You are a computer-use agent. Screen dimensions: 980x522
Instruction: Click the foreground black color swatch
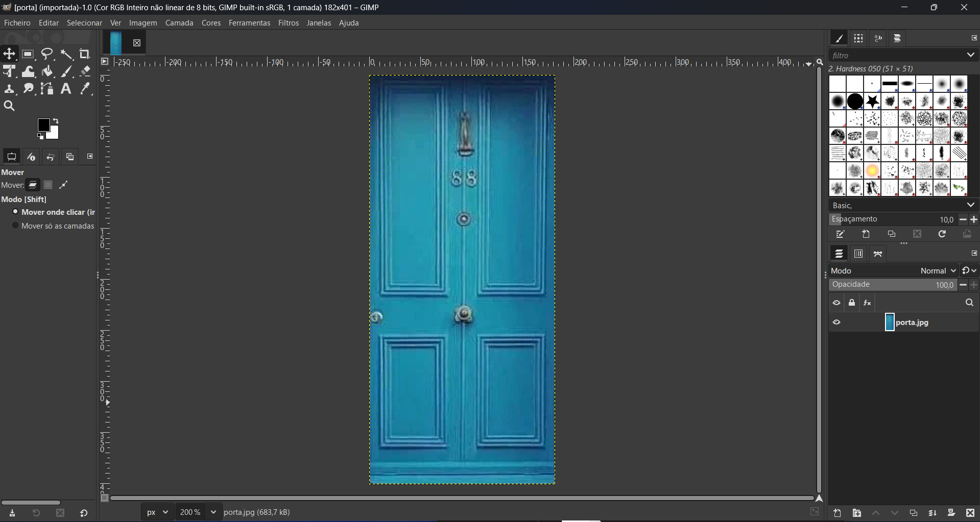(44, 125)
